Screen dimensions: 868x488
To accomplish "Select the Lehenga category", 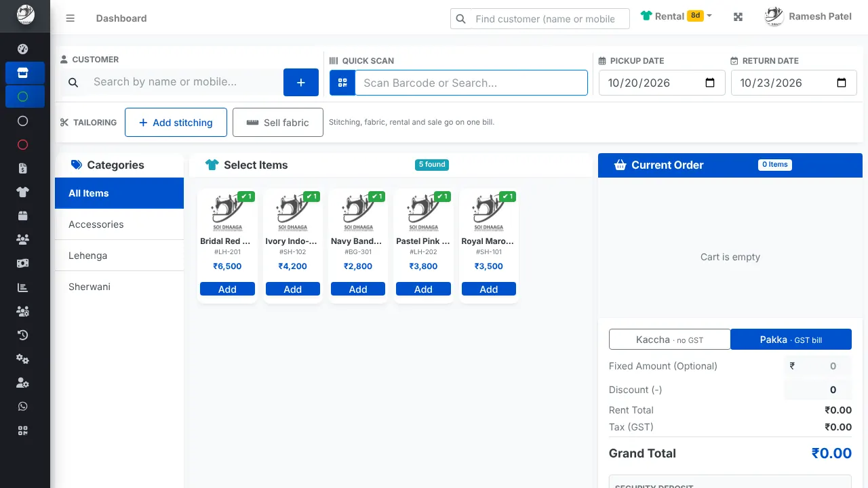I will click(119, 256).
